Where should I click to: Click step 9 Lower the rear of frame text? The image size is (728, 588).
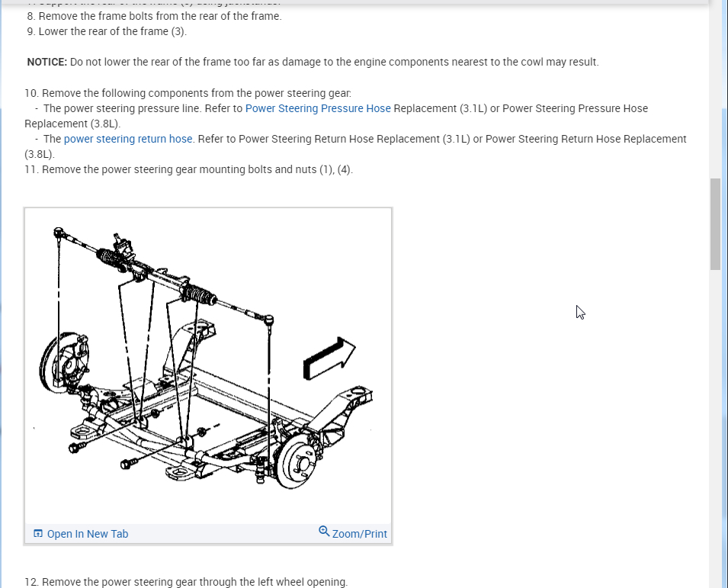[x=107, y=31]
